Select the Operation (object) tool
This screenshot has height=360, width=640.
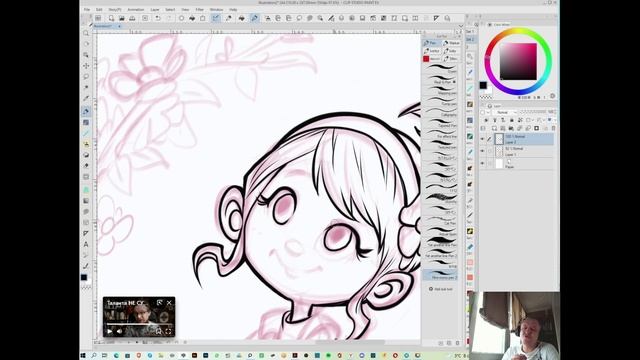(86, 54)
